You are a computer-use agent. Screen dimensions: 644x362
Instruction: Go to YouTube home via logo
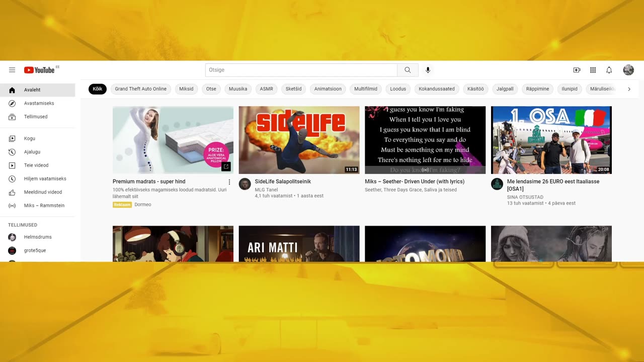point(39,70)
